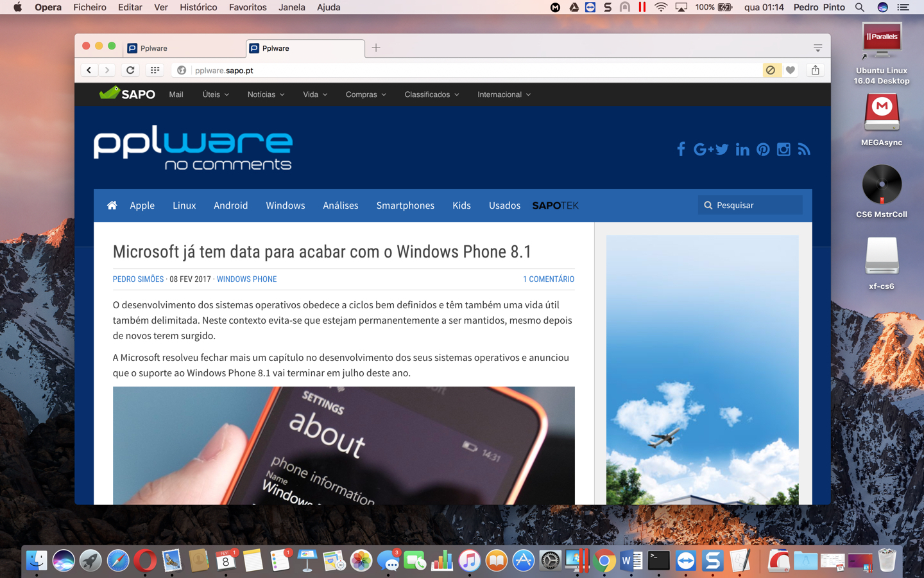Open Google Chrome from the Dock

604,561
